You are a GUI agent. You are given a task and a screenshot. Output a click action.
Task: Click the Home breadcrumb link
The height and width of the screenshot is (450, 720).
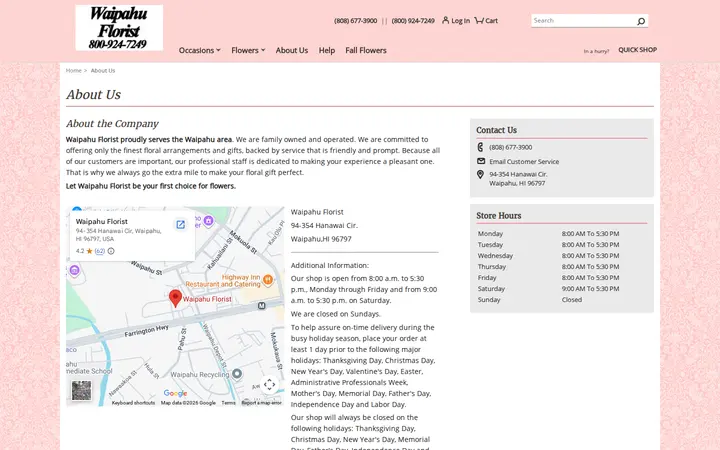[x=73, y=71]
